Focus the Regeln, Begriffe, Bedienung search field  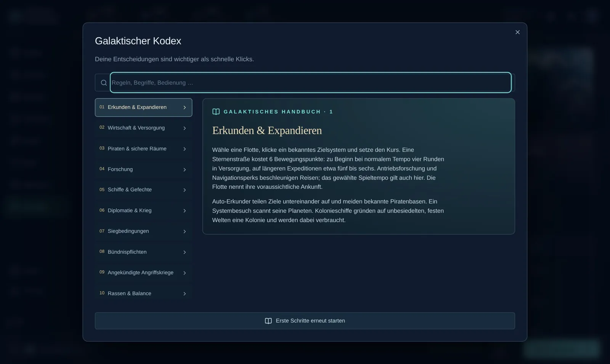pos(311,83)
